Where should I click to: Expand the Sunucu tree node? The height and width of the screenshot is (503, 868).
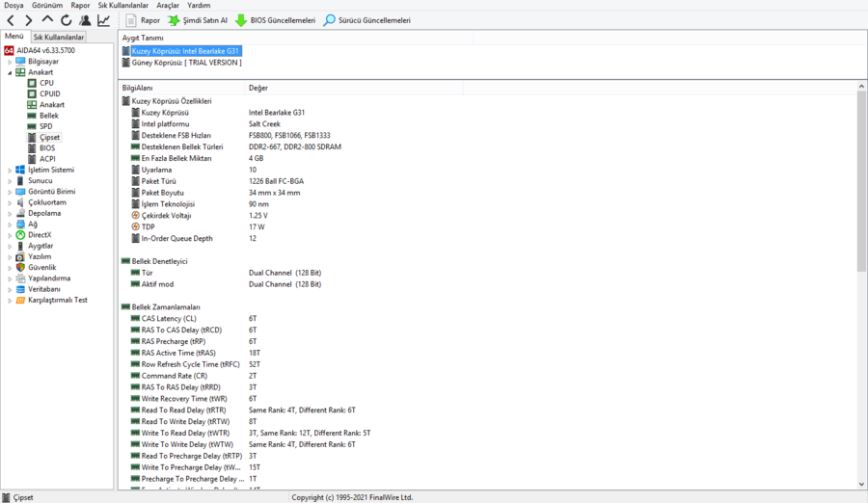(x=10, y=181)
